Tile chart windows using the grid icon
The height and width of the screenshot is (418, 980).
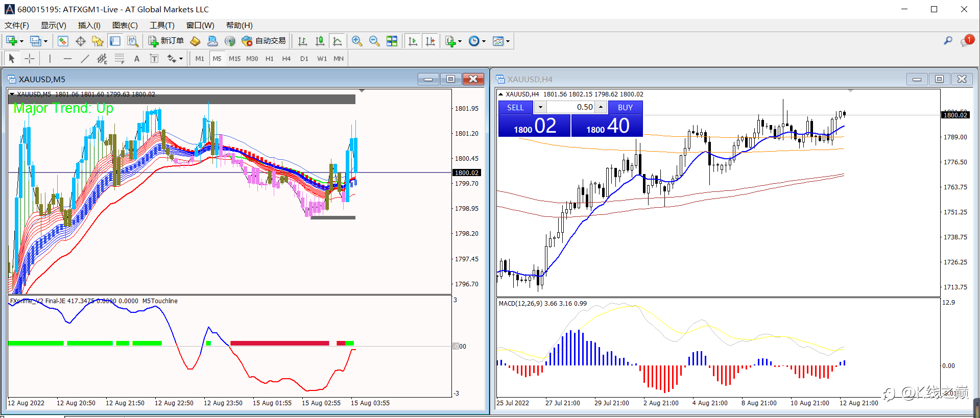pos(392,41)
